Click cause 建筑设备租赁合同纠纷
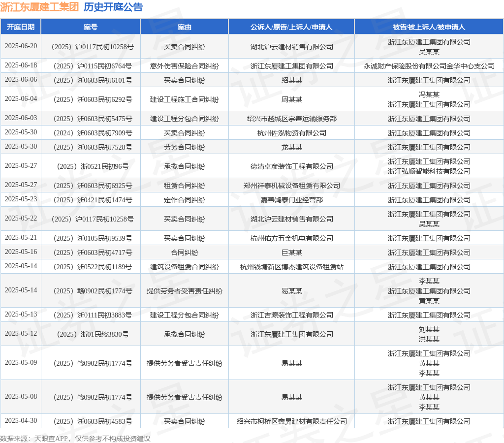The width and height of the screenshot is (504, 443). [184, 267]
